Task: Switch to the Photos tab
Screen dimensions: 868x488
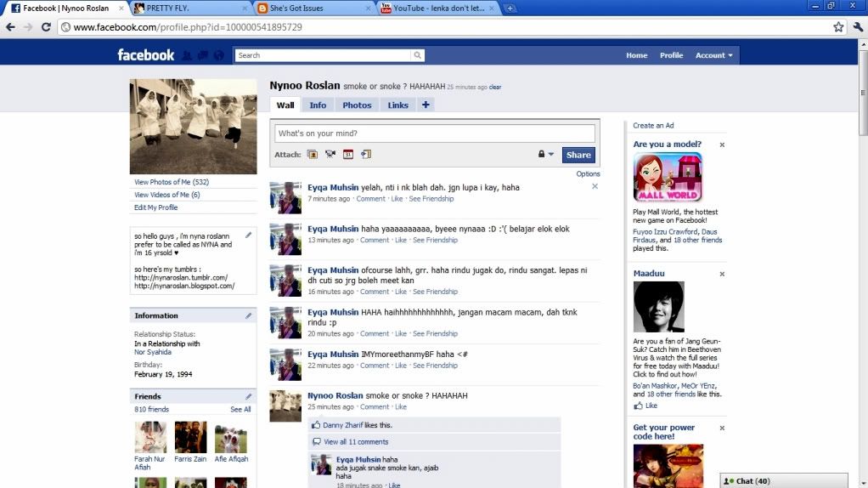Action: coord(357,105)
